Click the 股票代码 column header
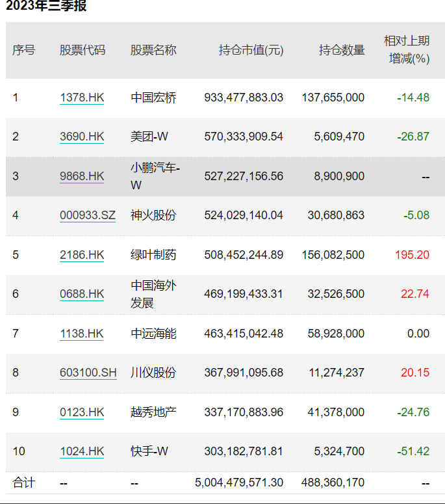The image size is (445, 504). (83, 50)
